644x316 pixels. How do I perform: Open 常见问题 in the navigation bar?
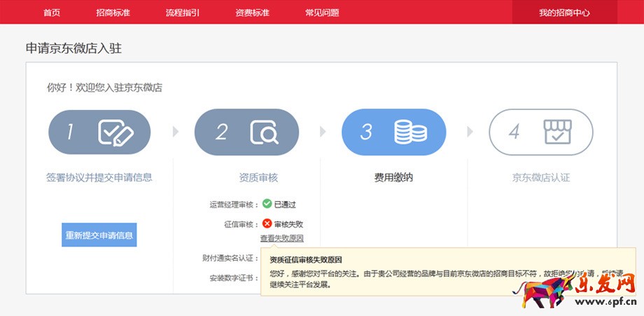click(322, 13)
